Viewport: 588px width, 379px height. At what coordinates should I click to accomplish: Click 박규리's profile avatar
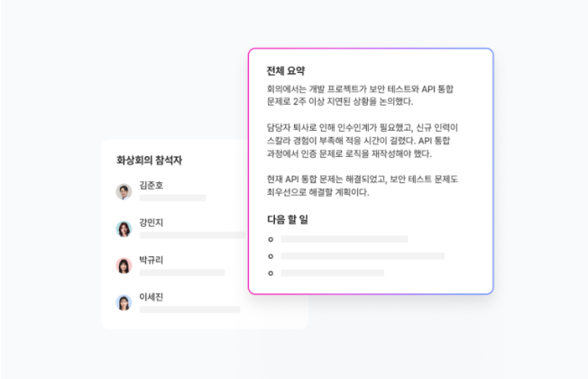click(x=124, y=265)
